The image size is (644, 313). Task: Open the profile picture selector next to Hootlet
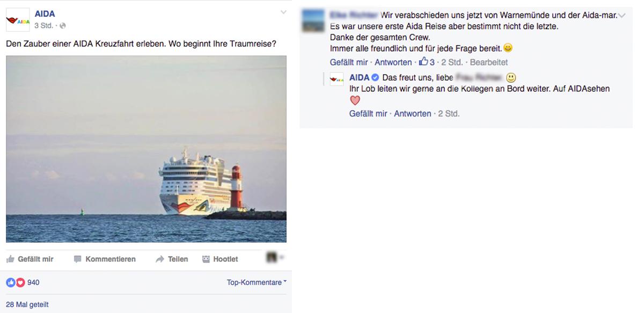(x=275, y=258)
